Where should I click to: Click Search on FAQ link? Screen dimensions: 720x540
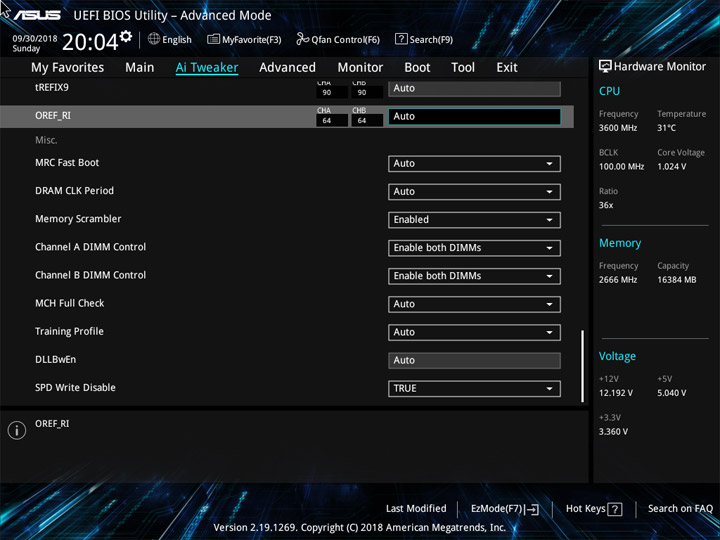pos(680,508)
